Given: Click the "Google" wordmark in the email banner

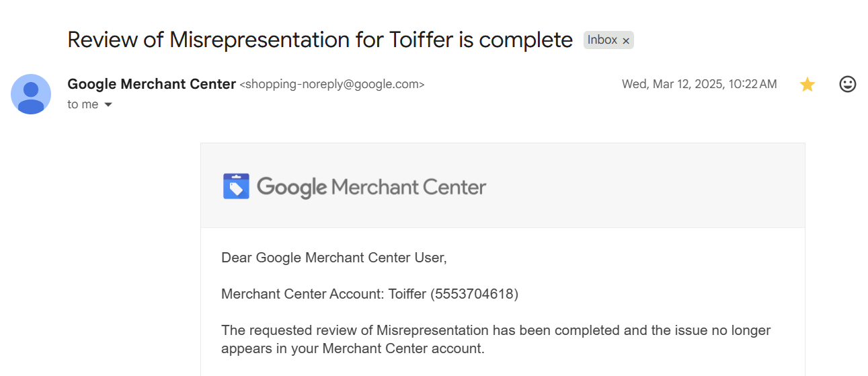Looking at the screenshot, I should (292, 187).
